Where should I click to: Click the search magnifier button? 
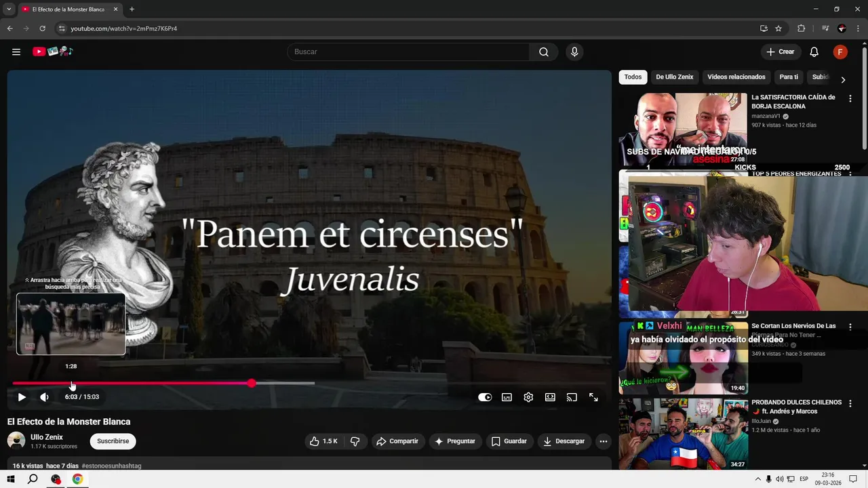[544, 52]
